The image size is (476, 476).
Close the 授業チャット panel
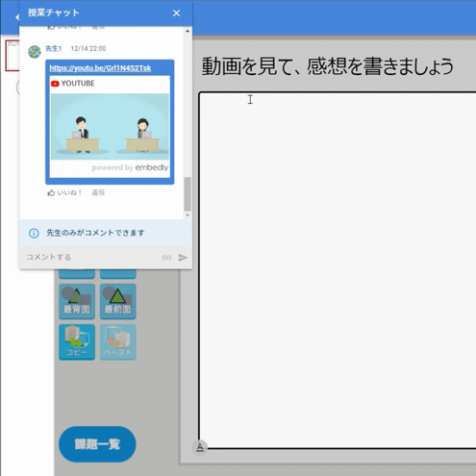coord(176,13)
